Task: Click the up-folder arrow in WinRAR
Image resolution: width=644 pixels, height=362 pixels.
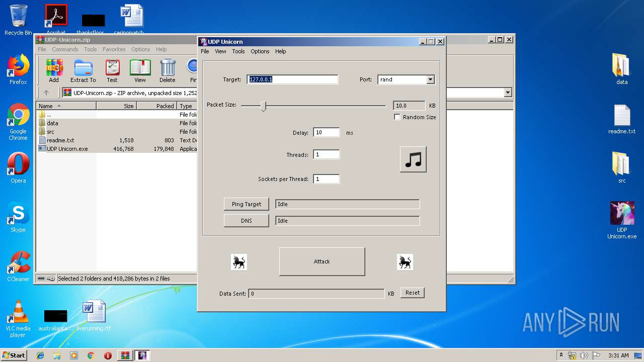Action: [x=46, y=93]
